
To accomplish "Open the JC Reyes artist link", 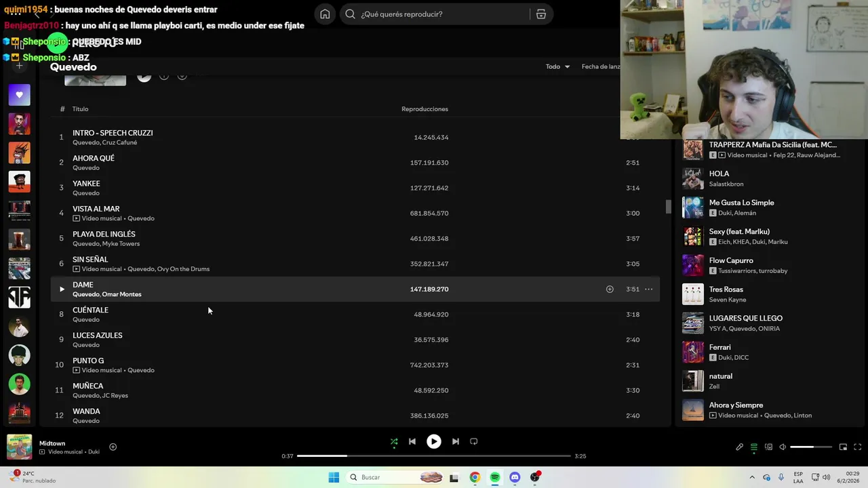I will tap(114, 396).
